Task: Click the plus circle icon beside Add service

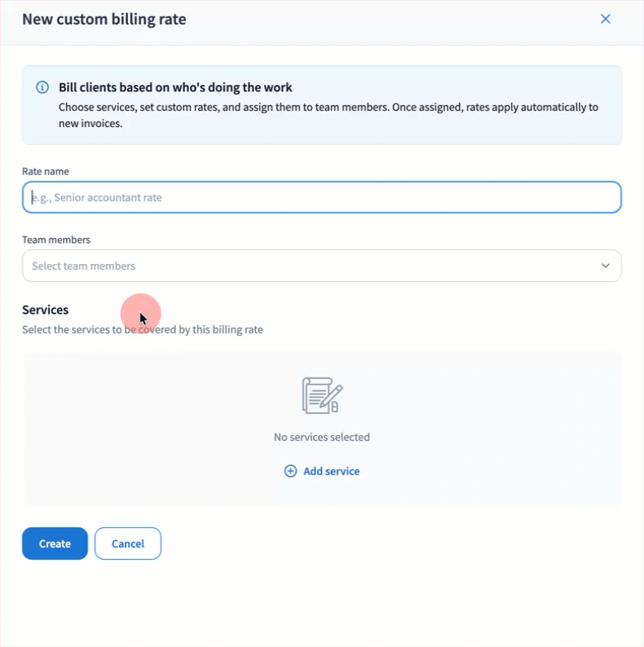Action: pyautogui.click(x=290, y=471)
